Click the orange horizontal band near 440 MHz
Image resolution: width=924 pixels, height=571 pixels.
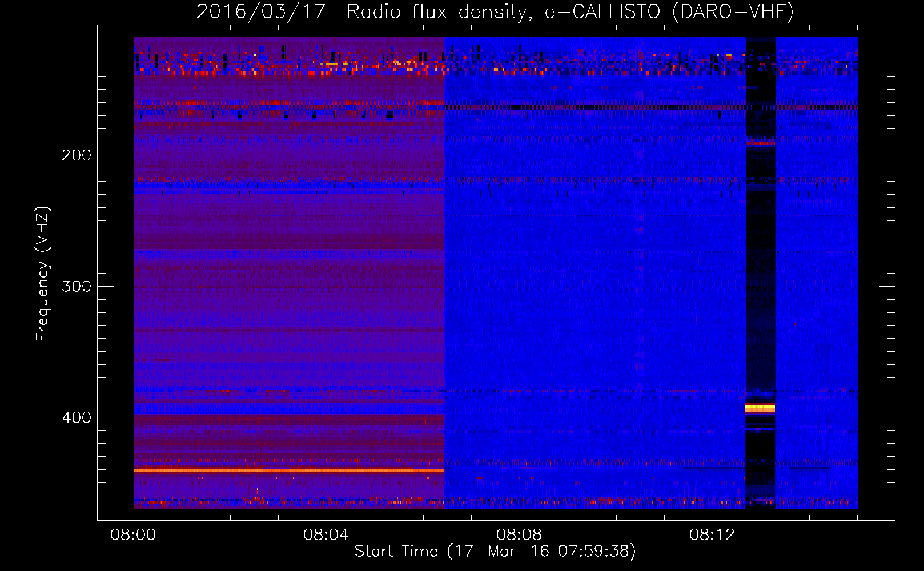tap(289, 471)
